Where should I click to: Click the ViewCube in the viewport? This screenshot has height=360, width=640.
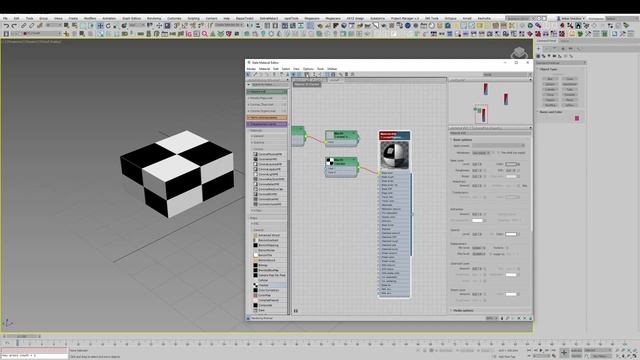coord(519,53)
